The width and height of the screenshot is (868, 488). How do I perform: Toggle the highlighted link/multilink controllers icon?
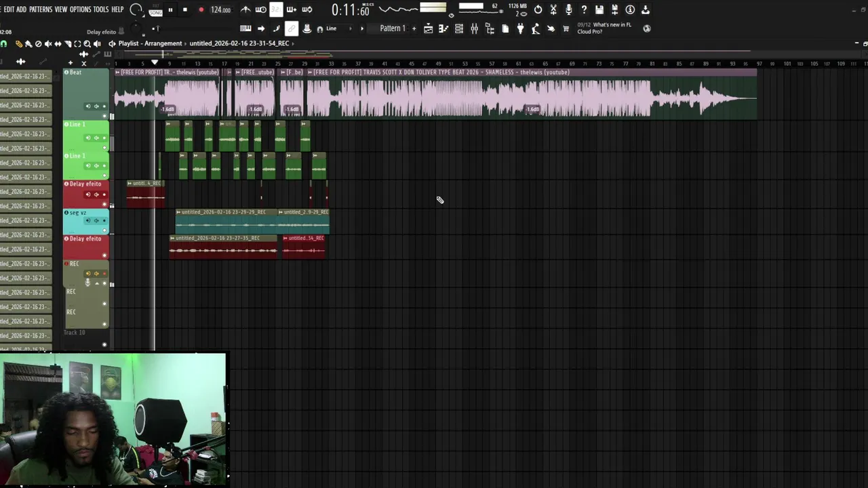pyautogui.click(x=292, y=28)
